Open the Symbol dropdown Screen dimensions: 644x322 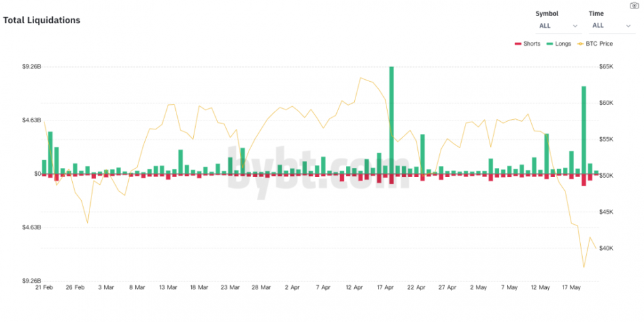point(558,26)
